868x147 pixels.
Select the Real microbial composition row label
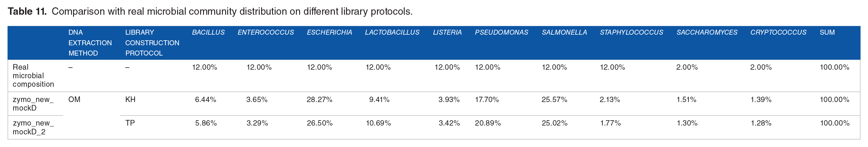coord(33,76)
